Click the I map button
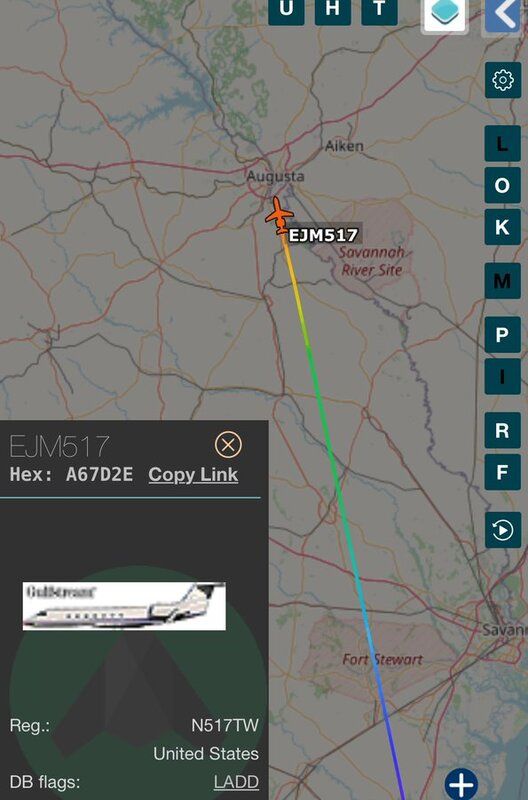The width and height of the screenshot is (528, 800). (x=502, y=377)
